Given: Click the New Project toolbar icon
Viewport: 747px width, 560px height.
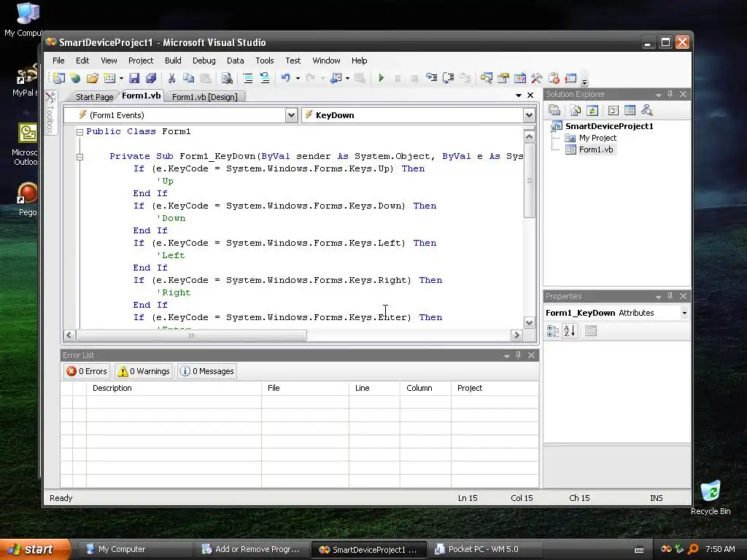Looking at the screenshot, I should [x=59, y=78].
